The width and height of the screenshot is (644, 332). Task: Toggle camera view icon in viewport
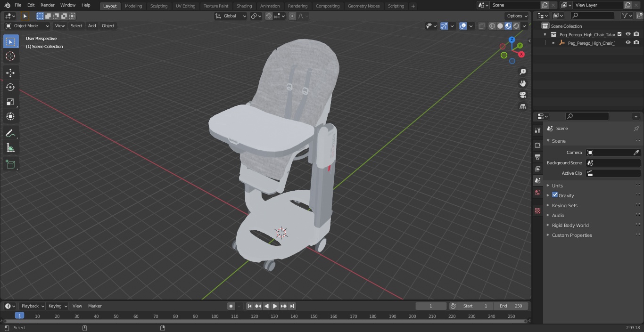[522, 95]
